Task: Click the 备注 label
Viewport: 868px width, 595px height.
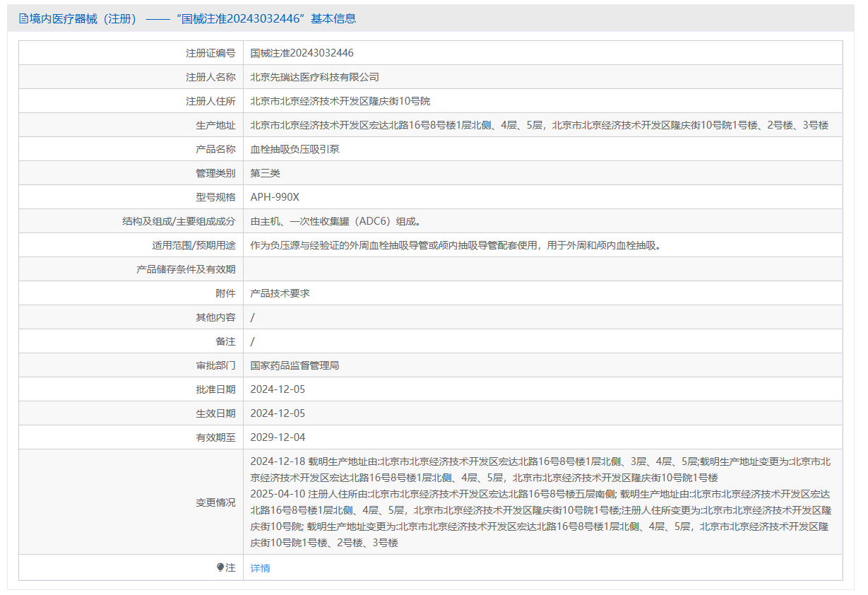Action: tap(225, 341)
